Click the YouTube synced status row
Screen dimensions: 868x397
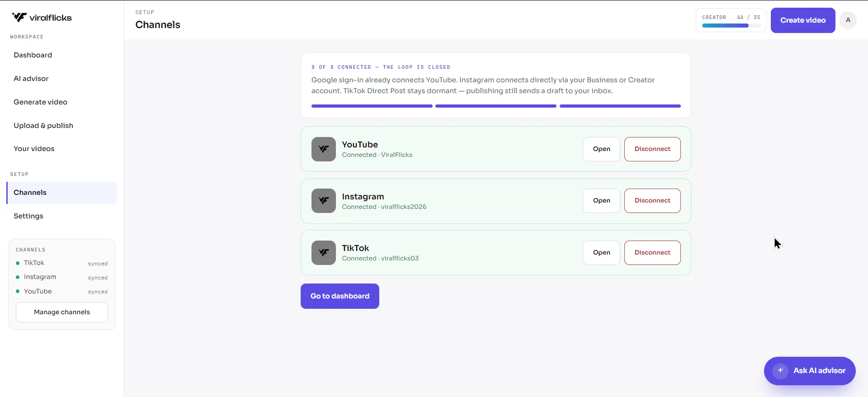pyautogui.click(x=62, y=292)
